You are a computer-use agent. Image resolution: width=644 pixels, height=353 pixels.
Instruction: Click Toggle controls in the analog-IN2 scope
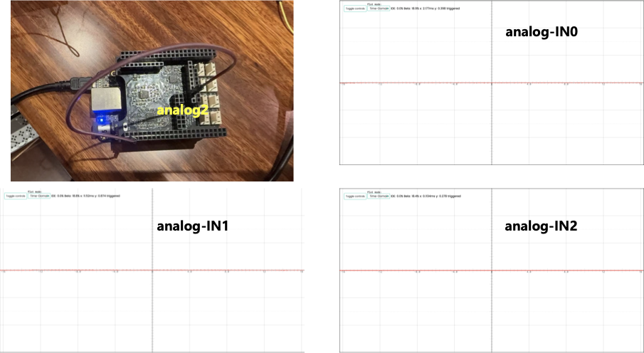click(354, 196)
